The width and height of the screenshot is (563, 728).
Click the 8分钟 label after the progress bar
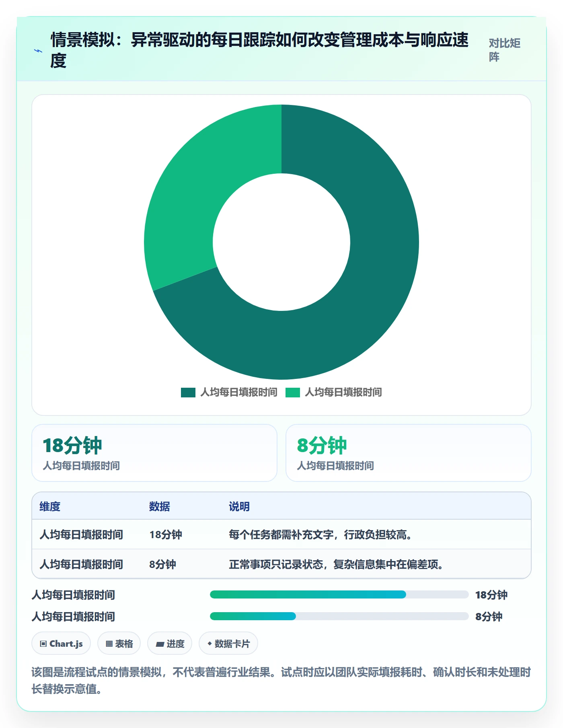pos(489,617)
